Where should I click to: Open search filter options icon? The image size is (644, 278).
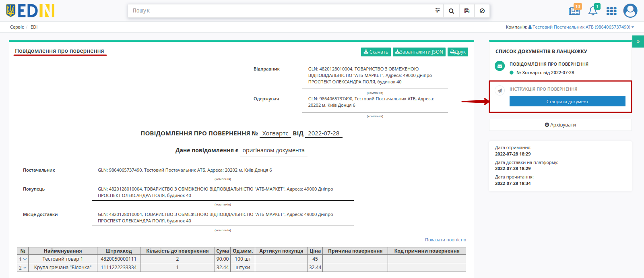pos(438,11)
